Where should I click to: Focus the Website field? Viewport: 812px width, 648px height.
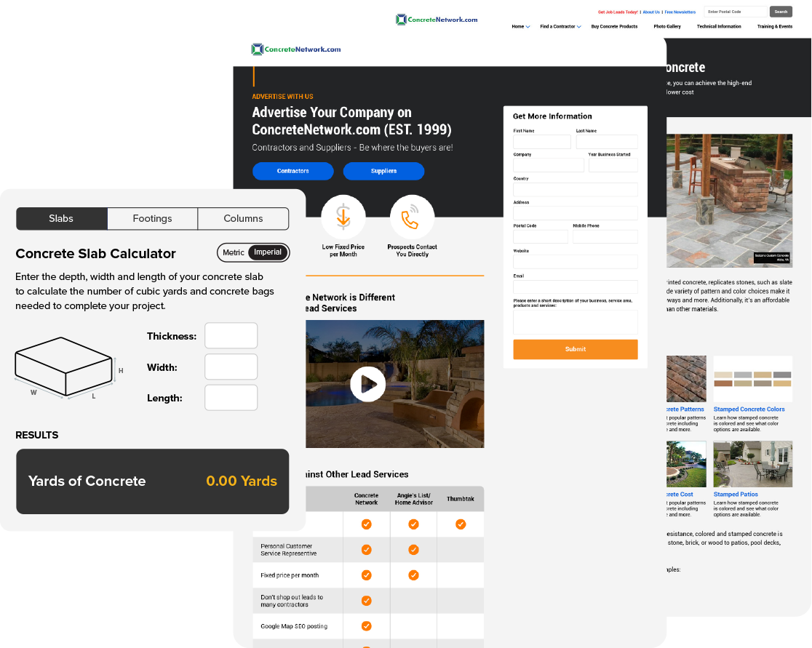(x=576, y=261)
